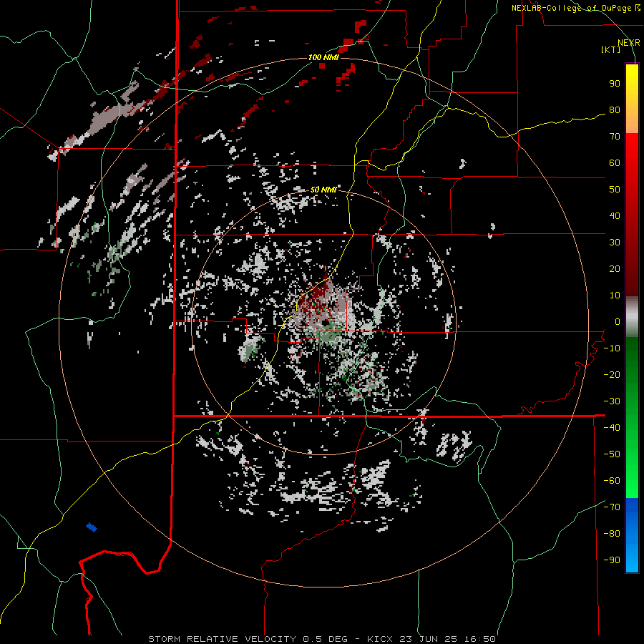Click the 70 value on the velocity scale
This screenshot has width=644, height=644.
(x=615, y=137)
